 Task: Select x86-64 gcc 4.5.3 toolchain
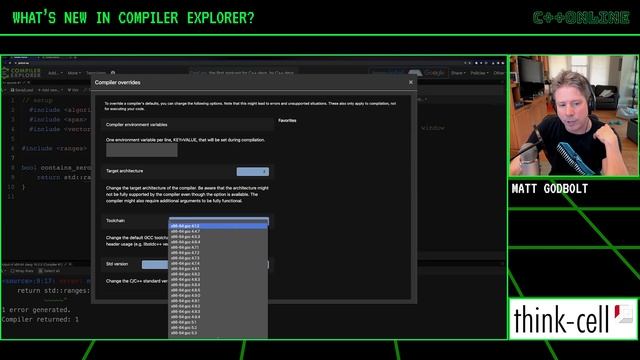pyautogui.click(x=218, y=236)
